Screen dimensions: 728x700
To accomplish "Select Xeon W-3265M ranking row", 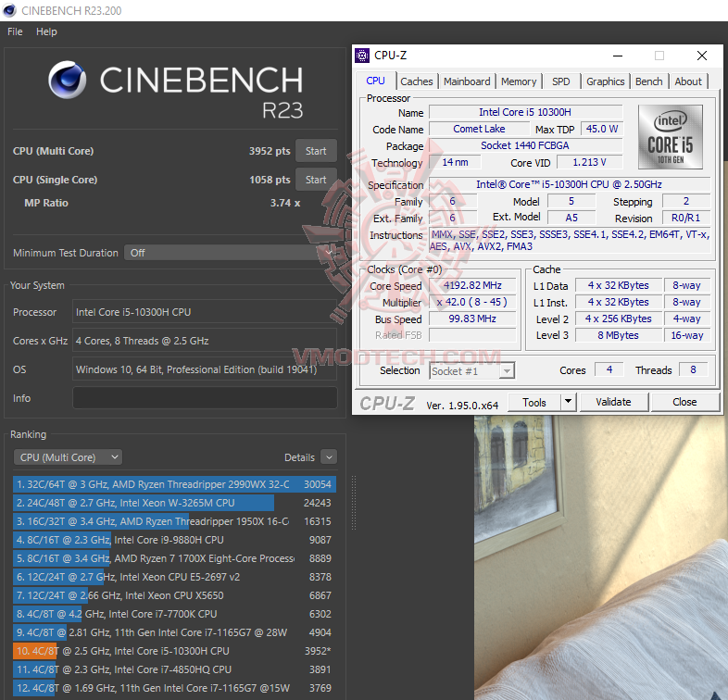I will click(x=174, y=503).
